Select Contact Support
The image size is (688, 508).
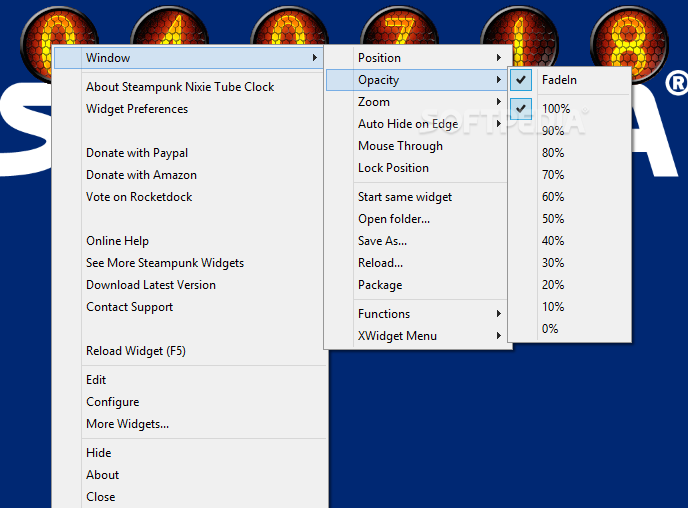pos(189,307)
